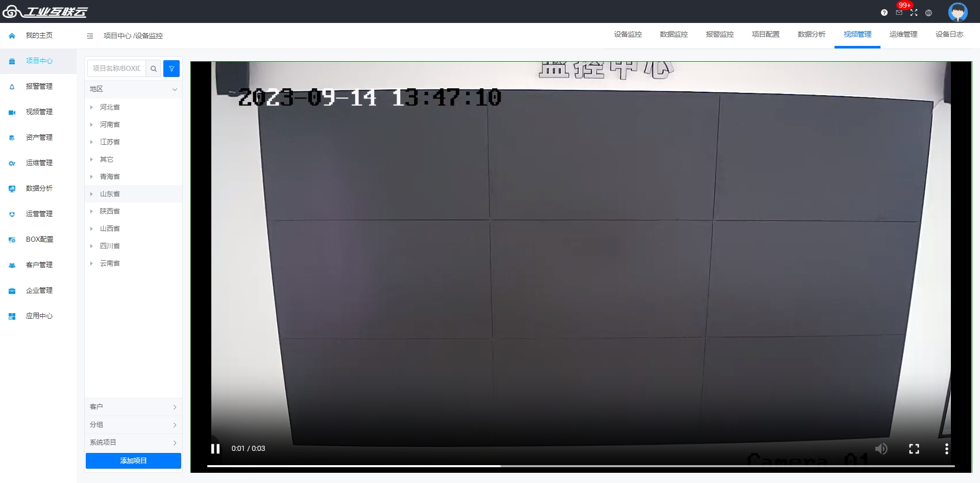
Task: Collapse the 地区 section chevron
Action: point(175,89)
